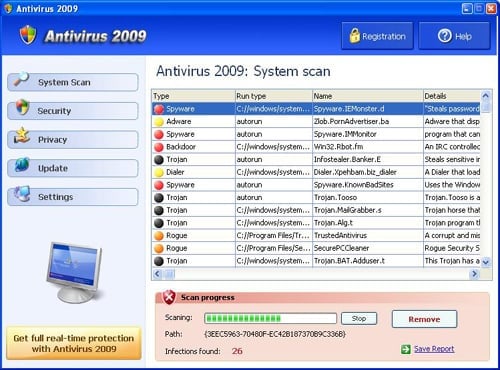
Task: Open the Security sidebar section
Action: coord(73,111)
